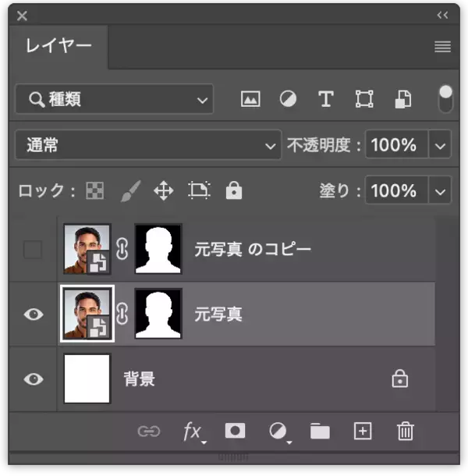
Task: Lock transparent pixels checkerboard icon
Action: 94,190
